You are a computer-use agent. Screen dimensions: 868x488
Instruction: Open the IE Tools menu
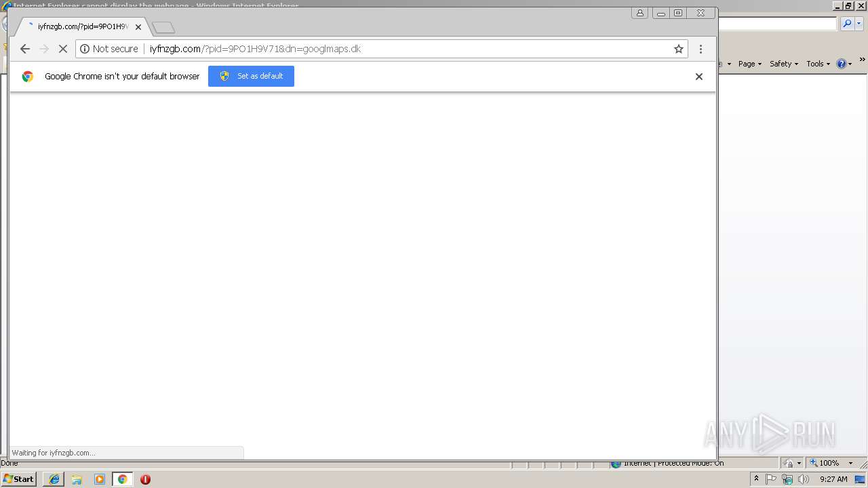818,64
